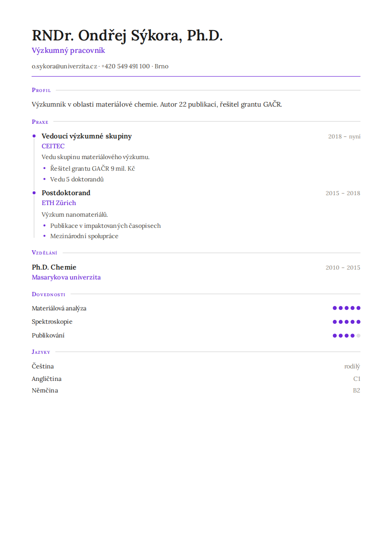
Task: Click the Angličtina language row
Action: pyautogui.click(x=196, y=379)
